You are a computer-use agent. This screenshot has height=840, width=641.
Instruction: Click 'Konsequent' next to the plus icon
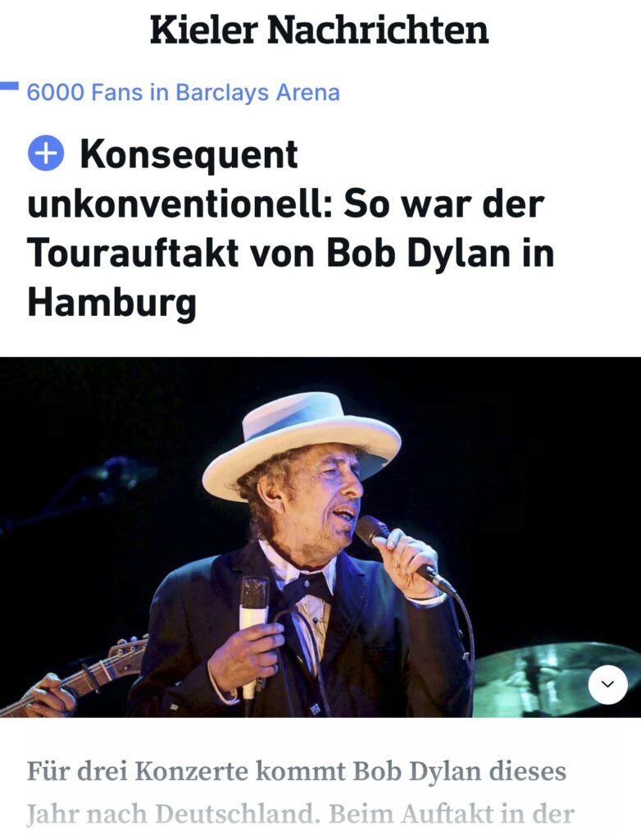(x=189, y=153)
